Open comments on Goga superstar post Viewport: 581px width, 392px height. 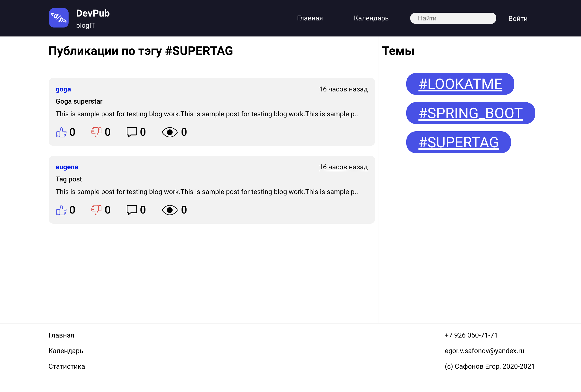(132, 132)
